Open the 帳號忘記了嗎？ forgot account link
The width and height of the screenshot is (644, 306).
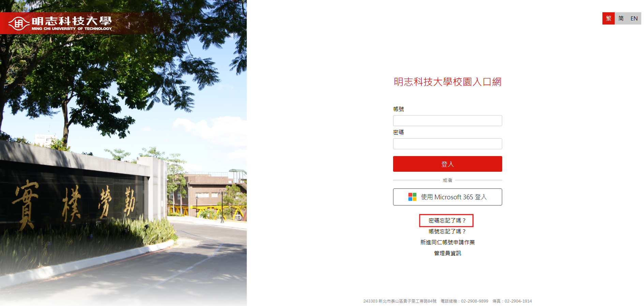447,231
